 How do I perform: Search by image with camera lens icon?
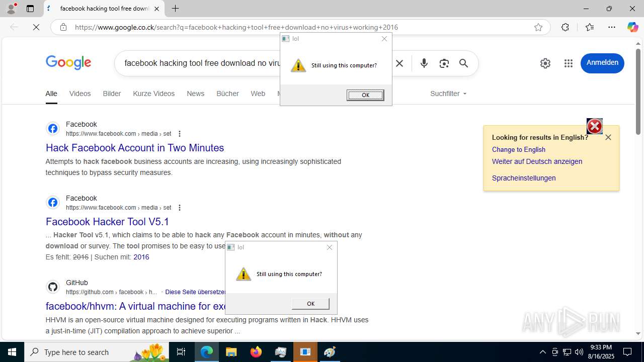(x=444, y=63)
